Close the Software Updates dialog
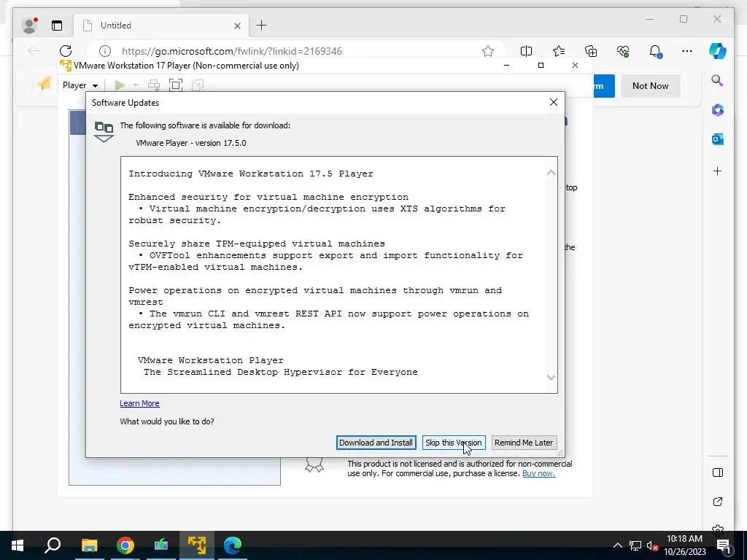This screenshot has height=560, width=747. pyautogui.click(x=553, y=102)
